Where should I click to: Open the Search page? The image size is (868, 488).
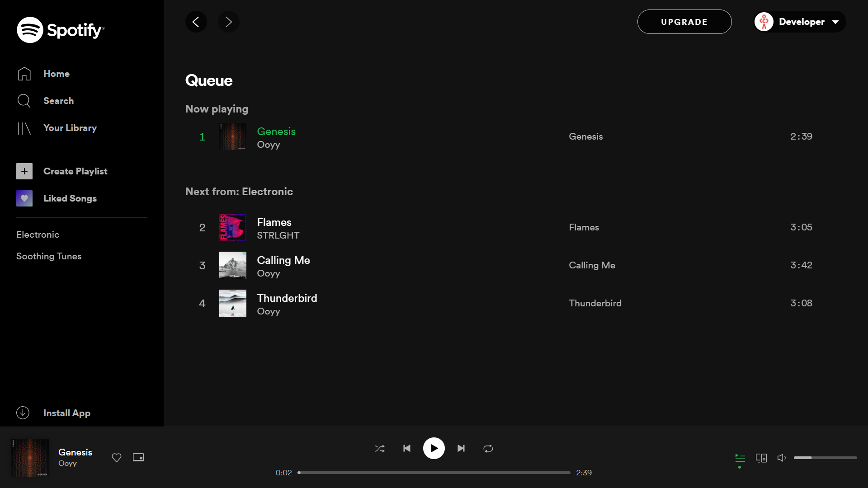tap(58, 101)
